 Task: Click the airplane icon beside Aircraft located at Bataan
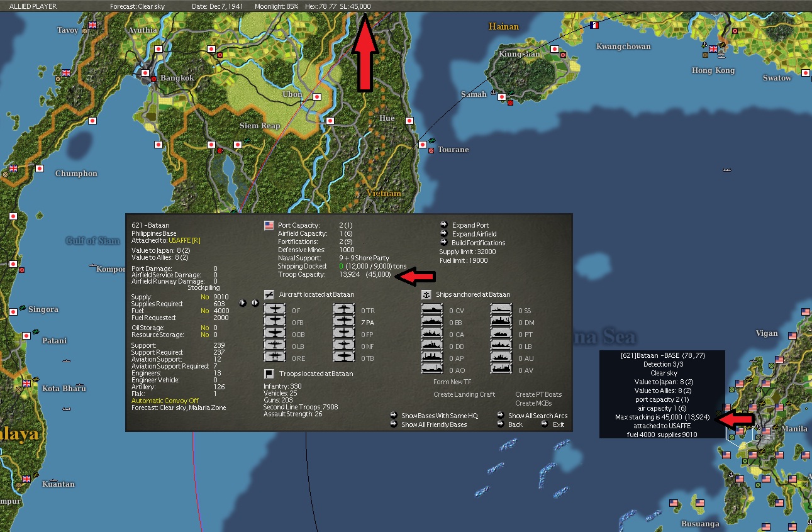(x=269, y=294)
